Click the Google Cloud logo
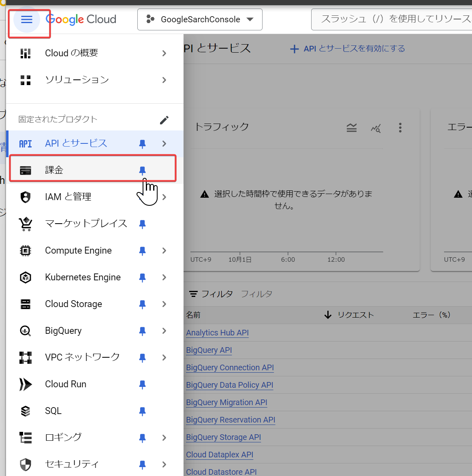 click(81, 19)
